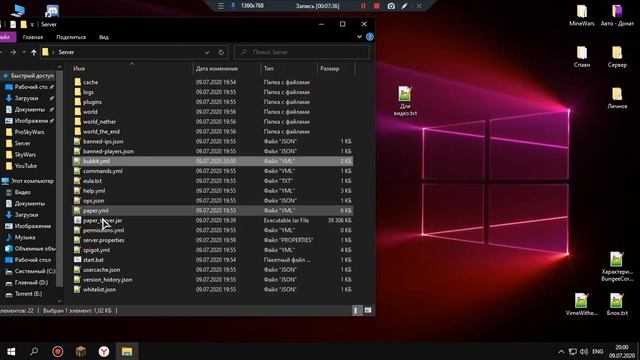Select spigot.yml file
Viewport: 640px width, 360px height.
click(213, 250)
